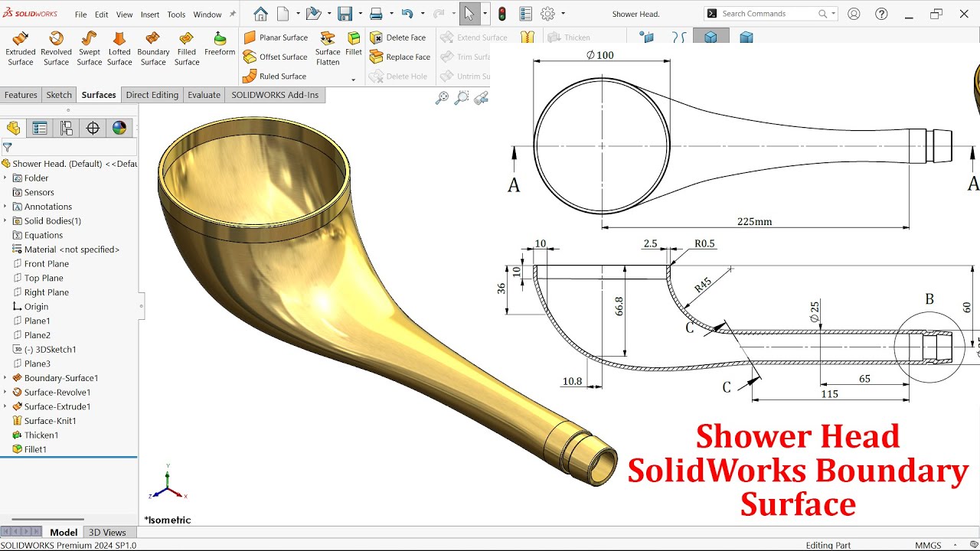Click the Print icon
980x551 pixels.
[376, 14]
